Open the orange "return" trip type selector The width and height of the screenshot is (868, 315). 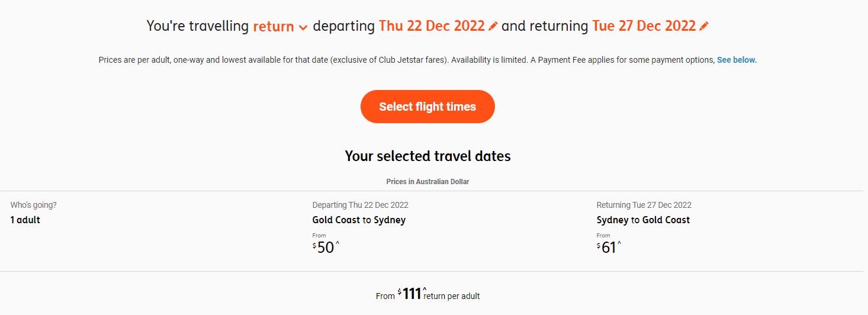click(x=274, y=27)
